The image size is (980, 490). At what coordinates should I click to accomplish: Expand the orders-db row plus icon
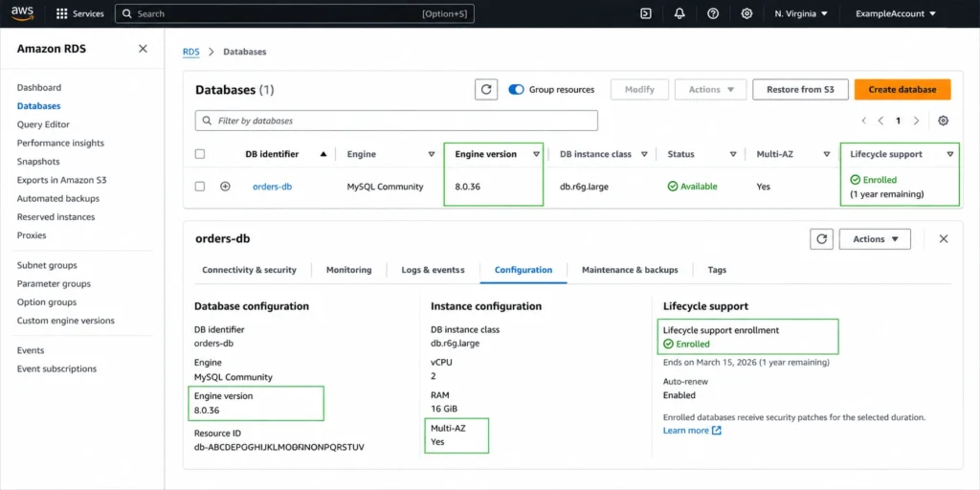(226, 187)
